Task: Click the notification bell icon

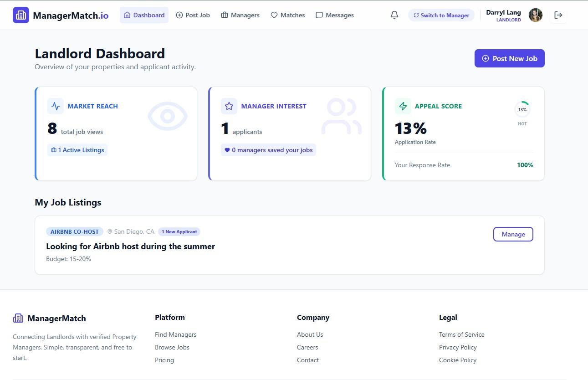Action: 394,15
